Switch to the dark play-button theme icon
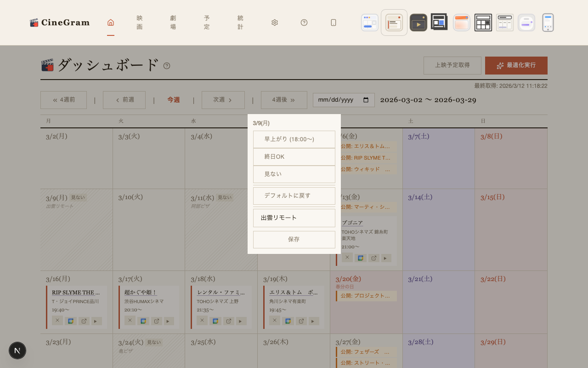Screen dimensions: 588x368 [x=418, y=23]
